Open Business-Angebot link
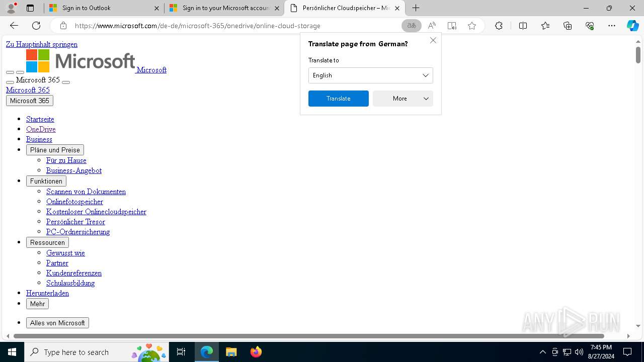The width and height of the screenshot is (644, 362). point(74,170)
